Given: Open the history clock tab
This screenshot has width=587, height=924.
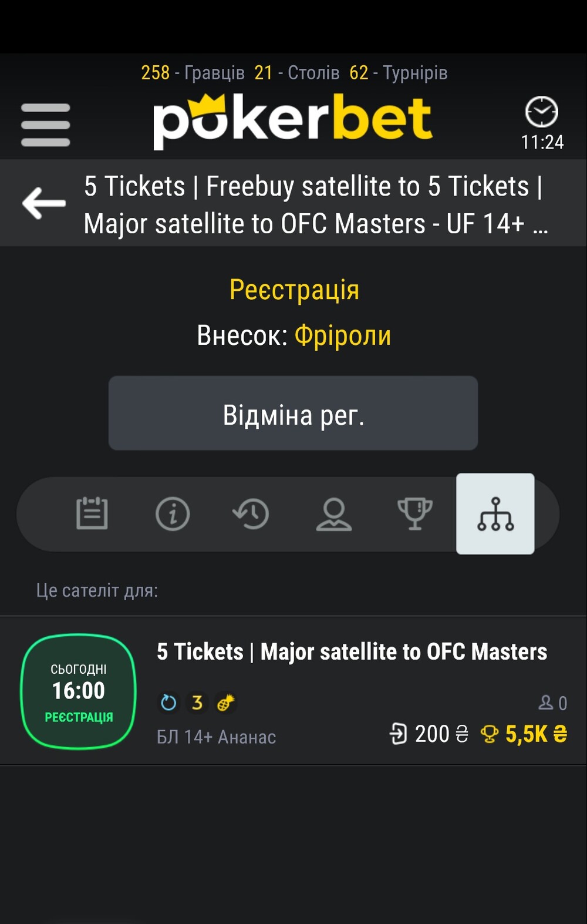Looking at the screenshot, I should 251,514.
